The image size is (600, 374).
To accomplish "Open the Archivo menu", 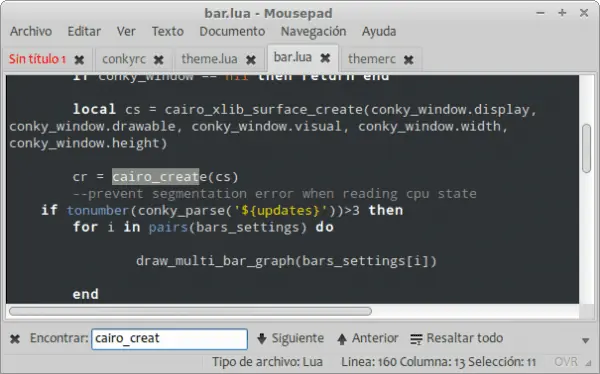I will click(x=31, y=31).
